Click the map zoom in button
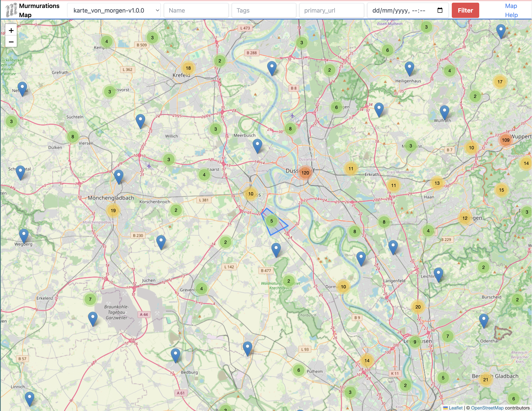Viewport: 532px width, 411px height. point(11,30)
